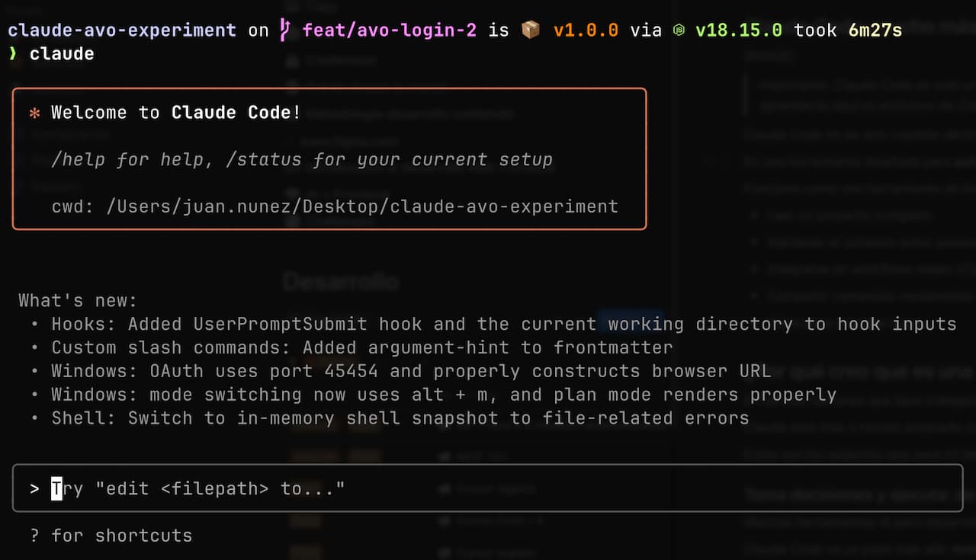Click the "?" shortcuts hint symbol
976x560 pixels.
[34, 536]
